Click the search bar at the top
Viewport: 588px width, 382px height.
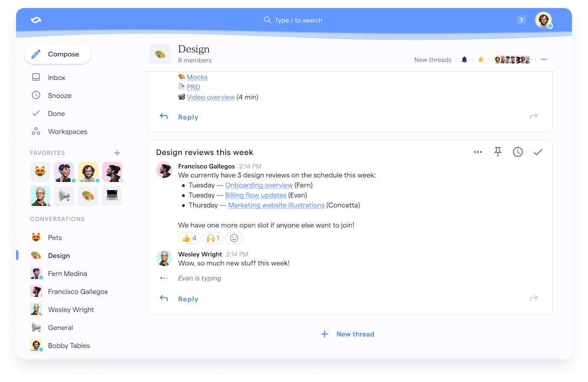point(293,20)
